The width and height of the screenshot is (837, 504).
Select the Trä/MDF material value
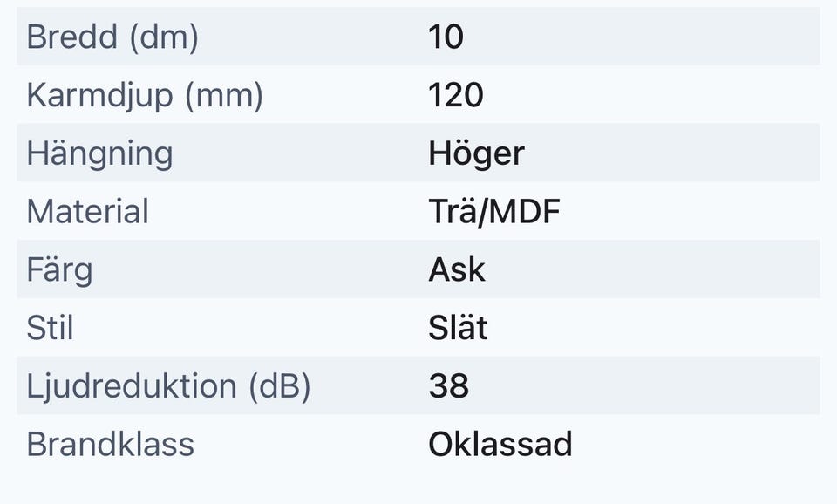(493, 212)
